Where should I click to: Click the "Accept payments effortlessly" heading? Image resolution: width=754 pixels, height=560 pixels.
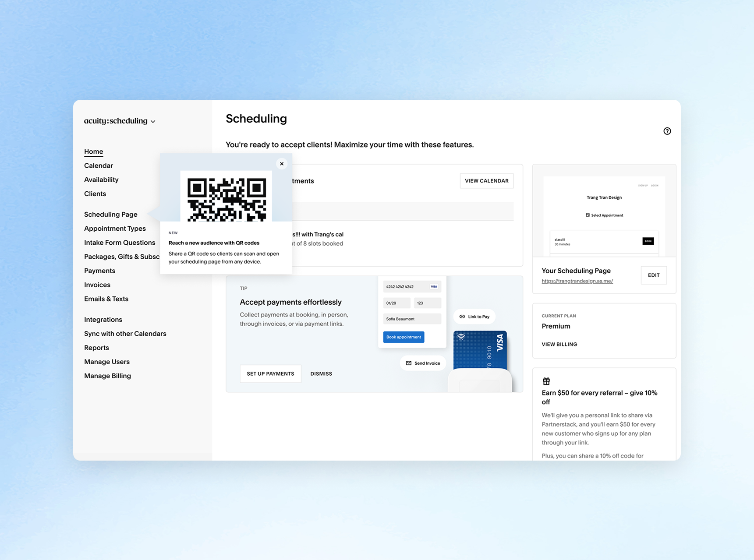290,302
